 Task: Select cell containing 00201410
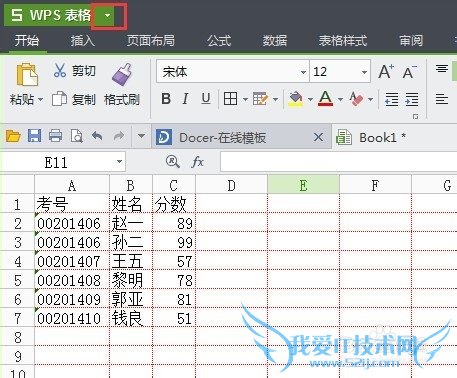pos(72,318)
